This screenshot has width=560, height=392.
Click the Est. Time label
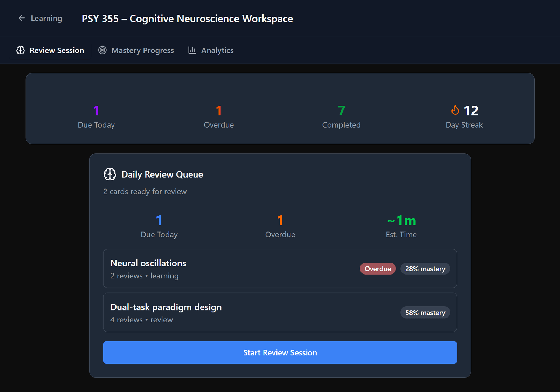[x=401, y=235]
